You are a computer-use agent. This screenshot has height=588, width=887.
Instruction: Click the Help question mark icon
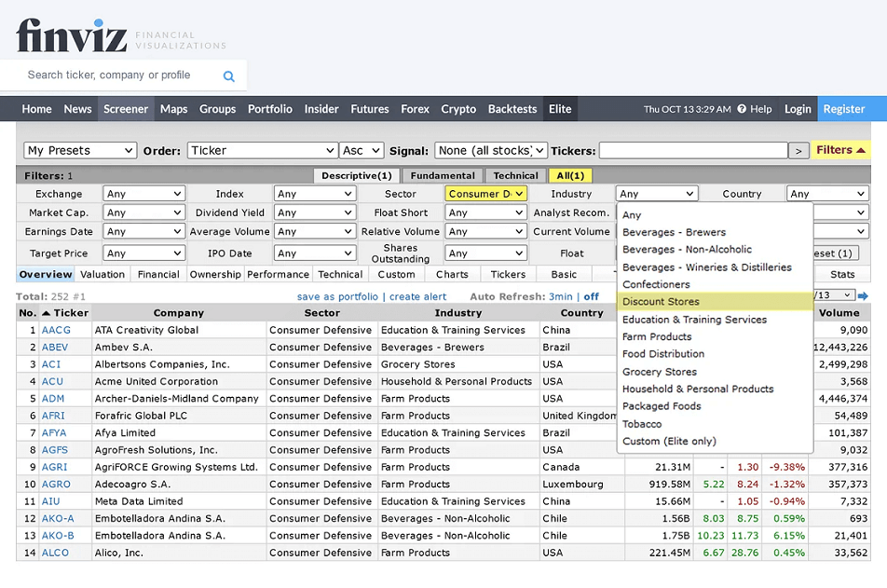743,109
